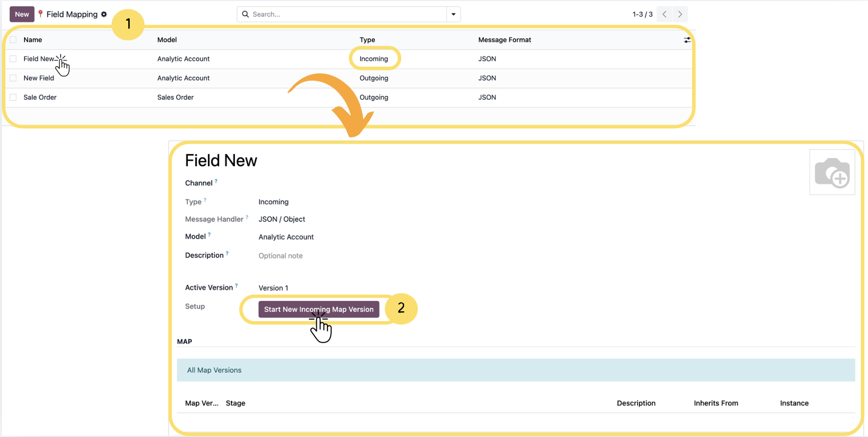This screenshot has height=437, width=868.
Task: Click the help tooltip beside Active Version
Action: [x=236, y=286]
